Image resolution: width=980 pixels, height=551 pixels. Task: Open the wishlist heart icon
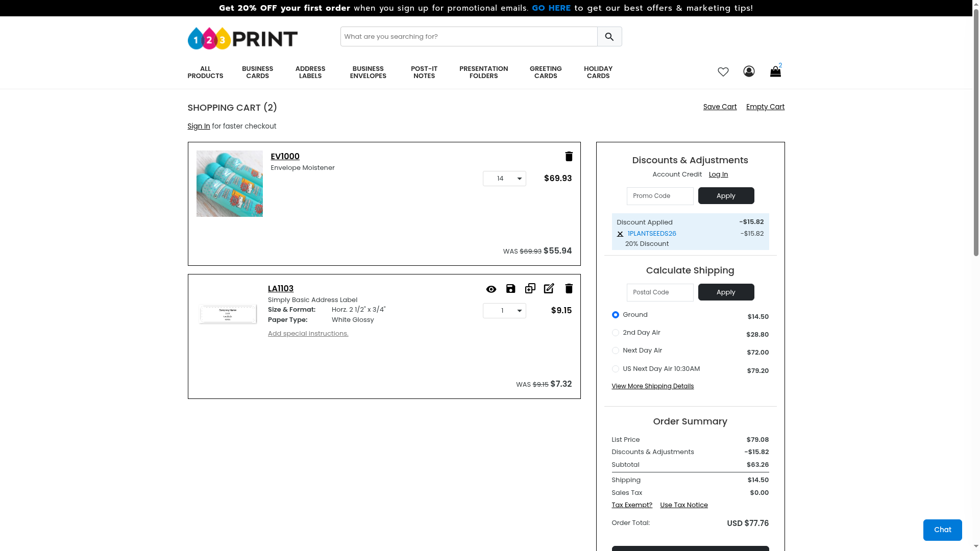pyautogui.click(x=723, y=72)
